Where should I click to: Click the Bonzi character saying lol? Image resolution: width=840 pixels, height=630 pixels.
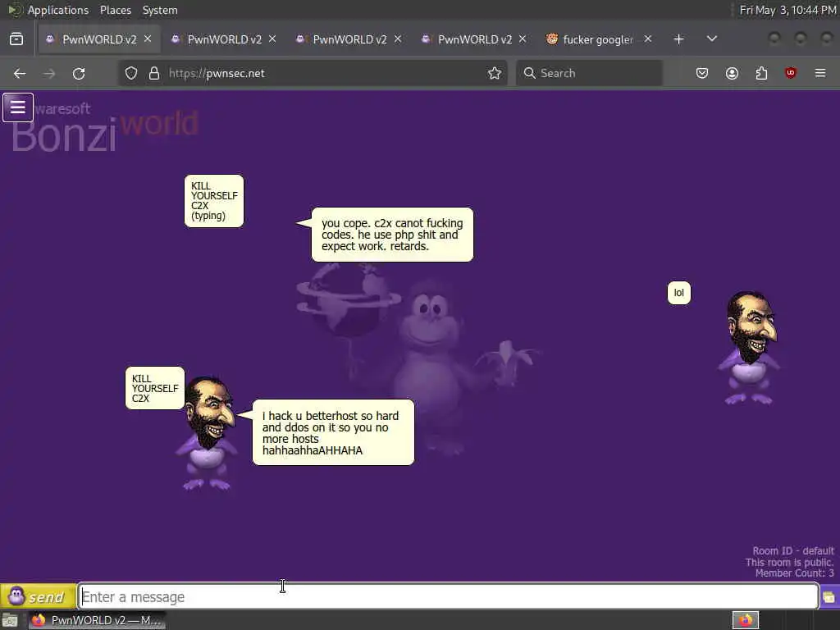pos(750,348)
